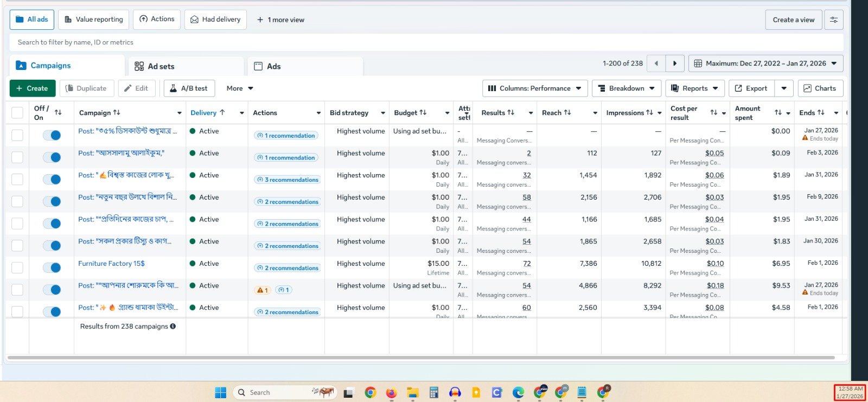Screen dimensions: 868x402
Task: Check the select-all campaigns header checkbox
Action: (x=17, y=113)
